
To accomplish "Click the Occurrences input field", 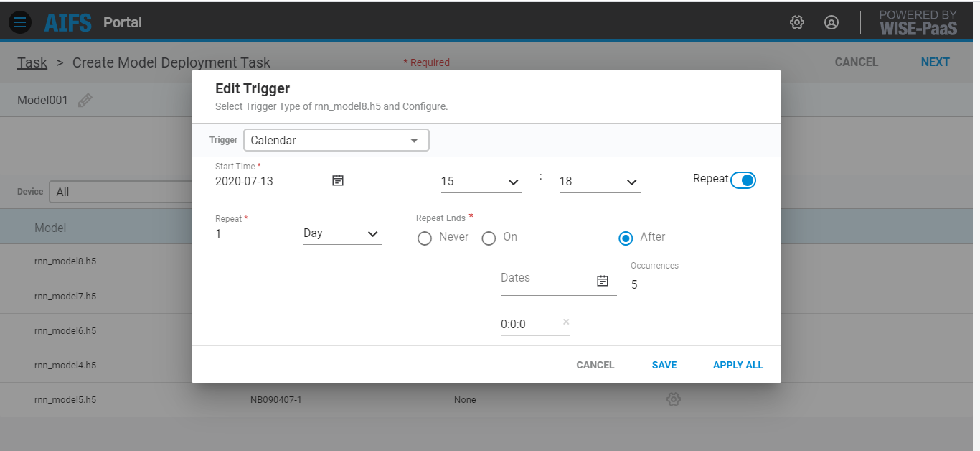I will pyautogui.click(x=669, y=285).
